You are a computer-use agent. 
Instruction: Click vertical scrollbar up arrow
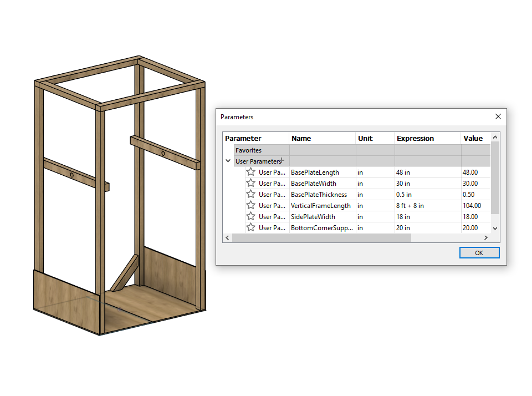pyautogui.click(x=495, y=137)
